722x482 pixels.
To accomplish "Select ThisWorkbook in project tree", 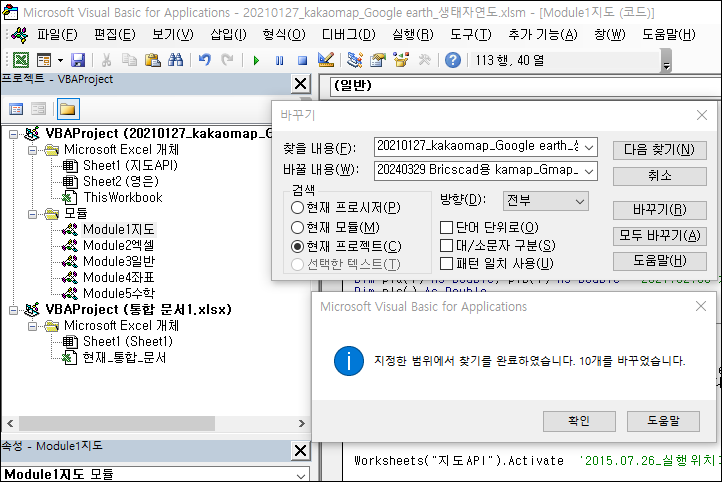I will tap(122, 197).
